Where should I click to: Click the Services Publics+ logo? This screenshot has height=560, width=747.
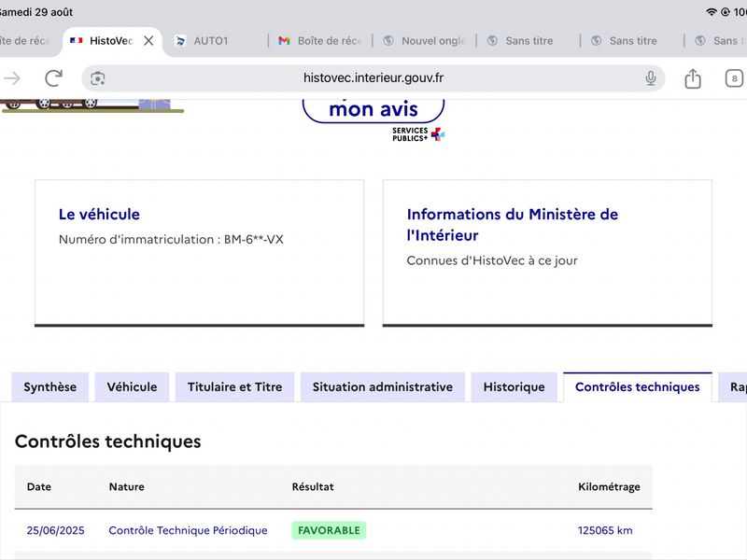pos(418,134)
